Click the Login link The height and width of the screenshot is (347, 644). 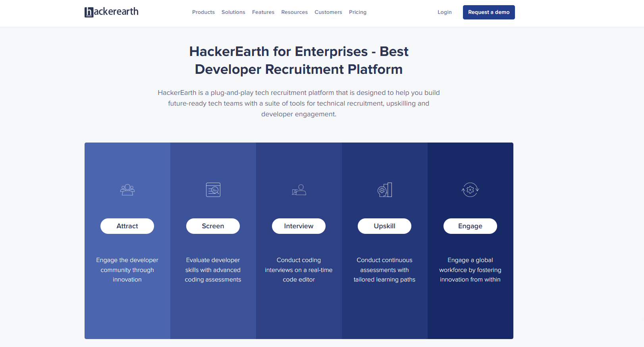(445, 12)
